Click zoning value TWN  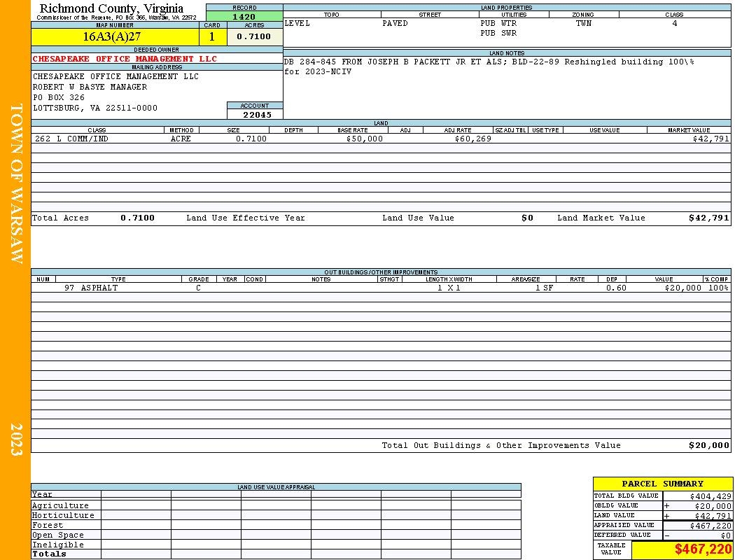pyautogui.click(x=584, y=23)
